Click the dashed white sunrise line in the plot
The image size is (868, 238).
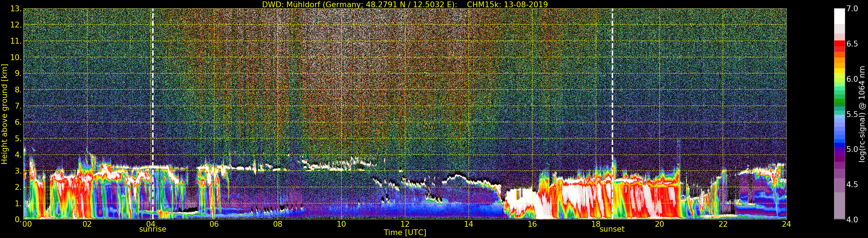pyautogui.click(x=153, y=114)
